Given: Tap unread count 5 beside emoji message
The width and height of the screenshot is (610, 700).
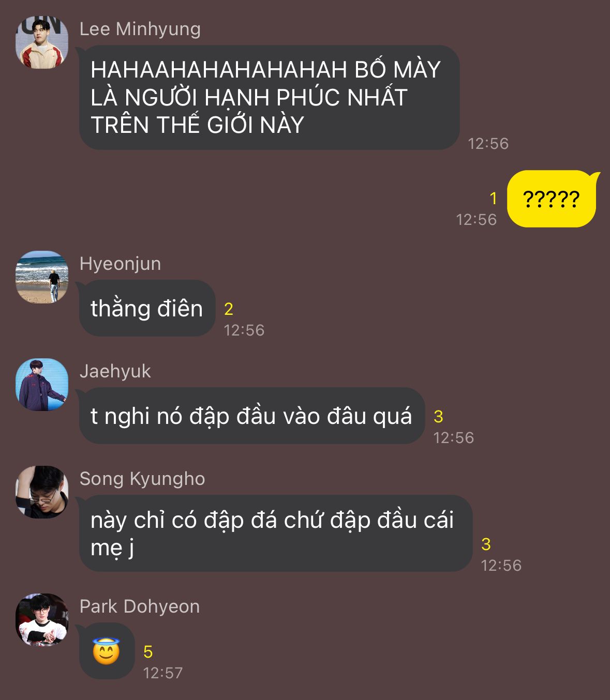Looking at the screenshot, I should click(148, 652).
